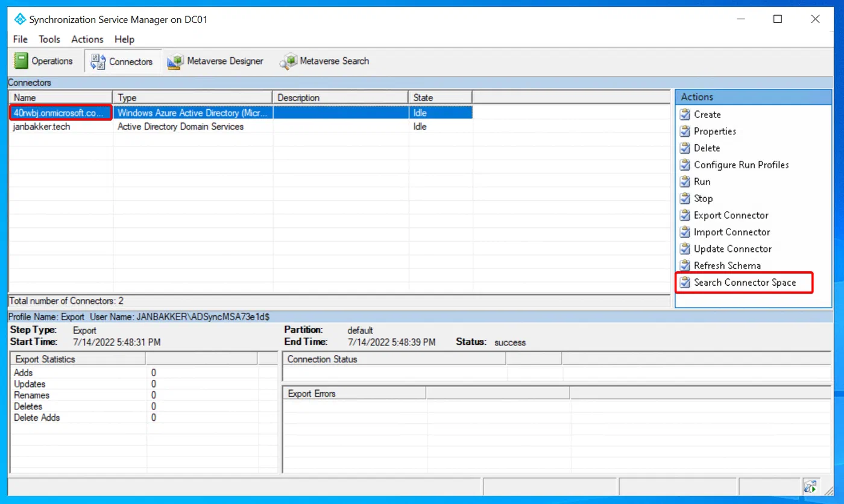This screenshot has width=844, height=504.
Task: Click the status bar icon at bottom right
Action: click(810, 486)
